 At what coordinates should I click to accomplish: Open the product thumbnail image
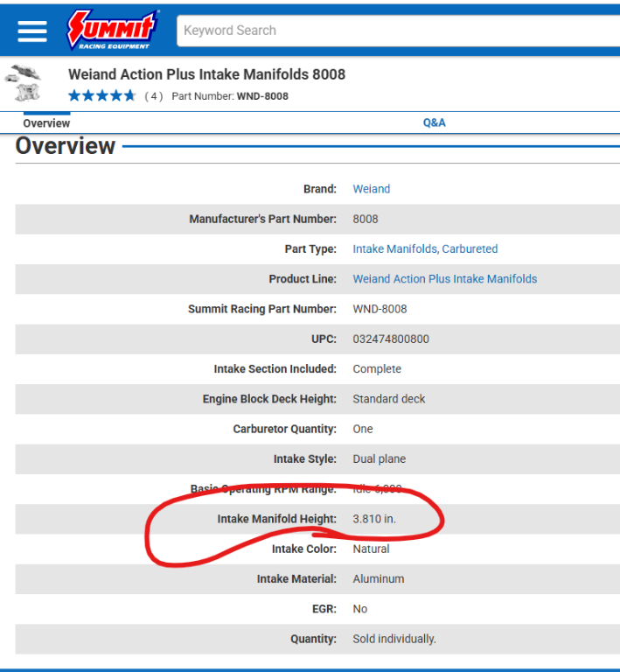pyautogui.click(x=24, y=84)
